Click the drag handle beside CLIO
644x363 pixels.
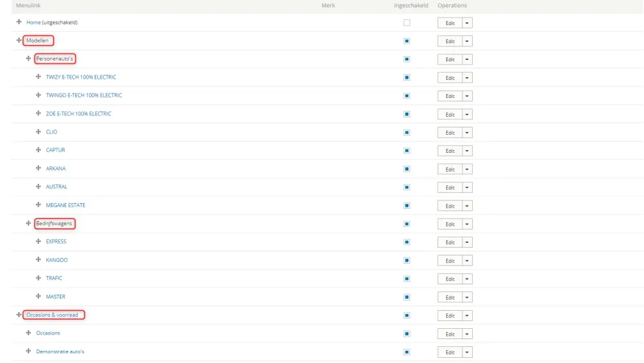click(39, 132)
